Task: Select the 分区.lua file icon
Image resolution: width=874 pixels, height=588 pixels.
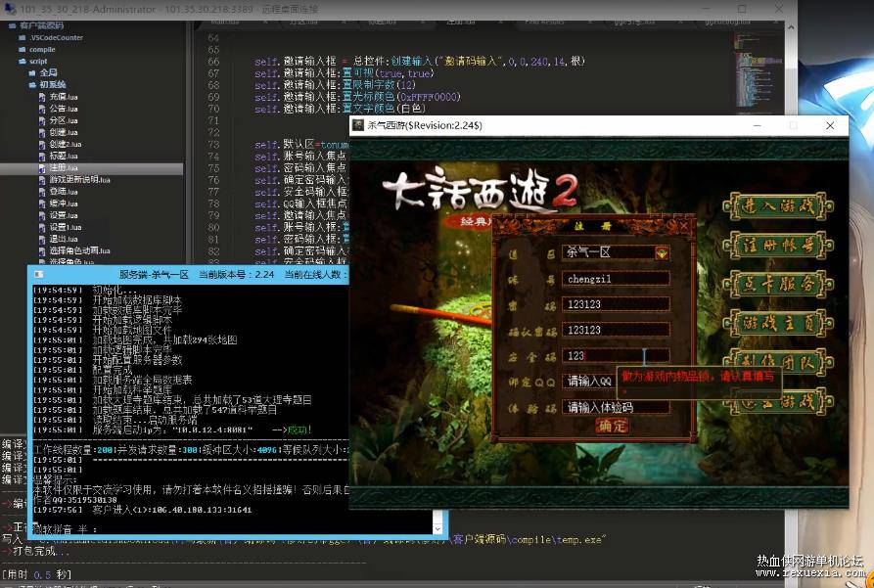Action: [x=42, y=120]
